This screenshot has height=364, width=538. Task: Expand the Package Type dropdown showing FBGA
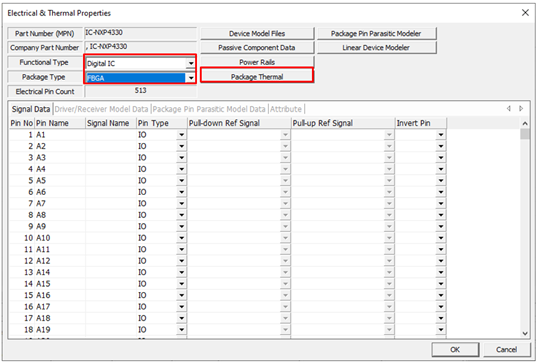point(191,78)
